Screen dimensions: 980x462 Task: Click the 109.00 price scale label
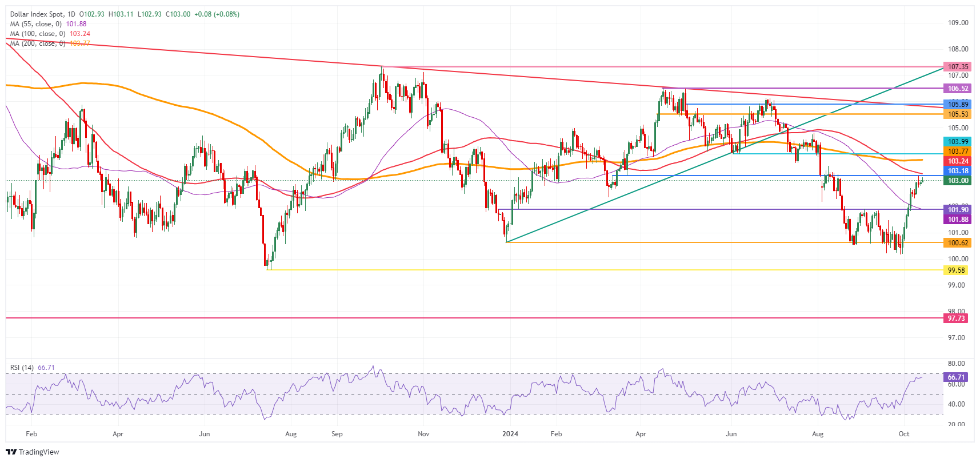pos(958,23)
